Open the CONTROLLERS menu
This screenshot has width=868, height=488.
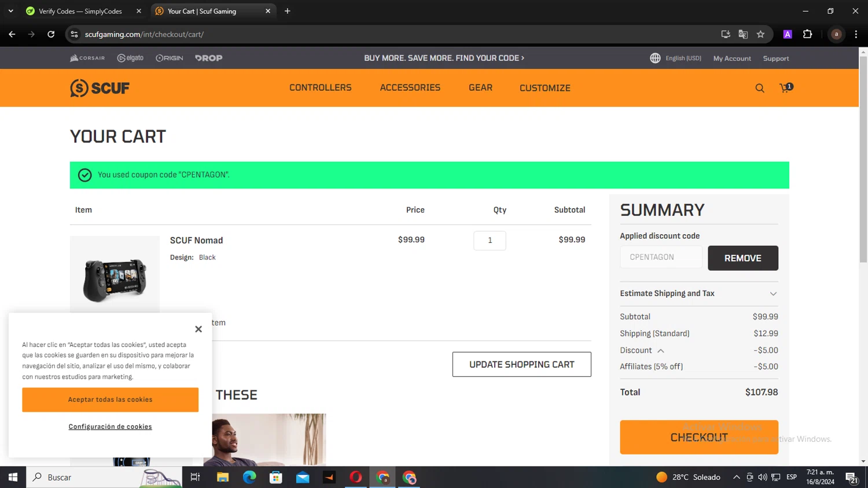click(x=320, y=88)
